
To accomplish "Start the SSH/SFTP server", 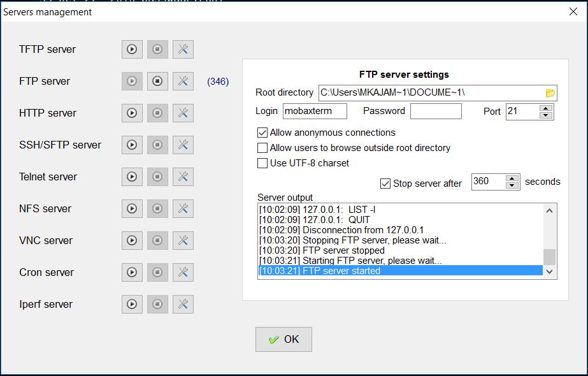I will click(x=132, y=145).
